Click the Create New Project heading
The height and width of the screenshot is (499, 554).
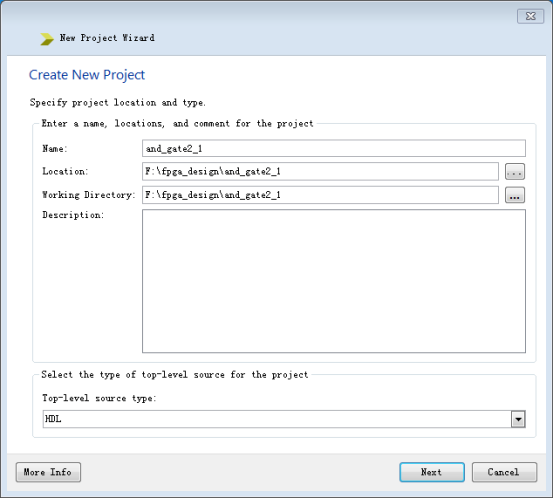coord(87,75)
